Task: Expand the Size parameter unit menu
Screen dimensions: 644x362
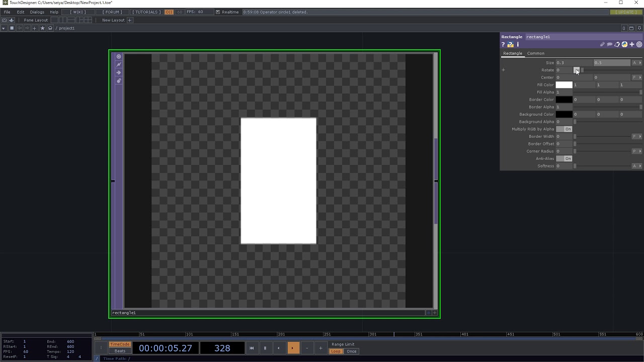Action: [637, 63]
